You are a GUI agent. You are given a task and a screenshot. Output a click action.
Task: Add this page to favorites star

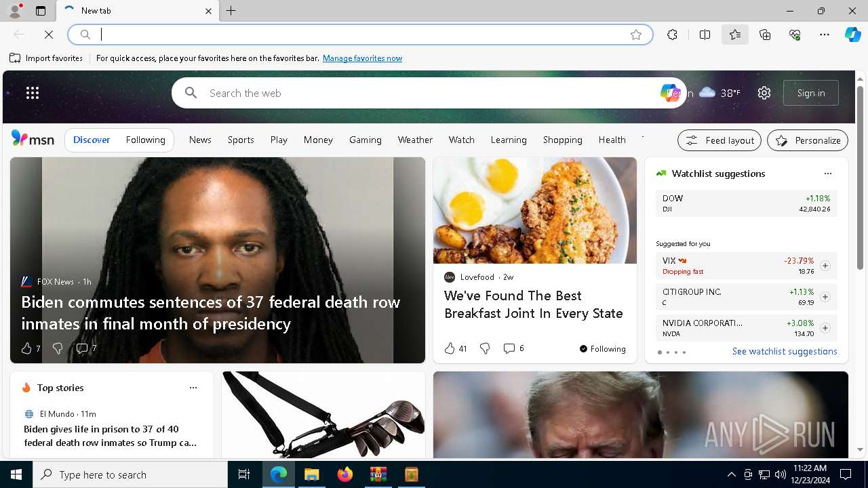point(636,35)
